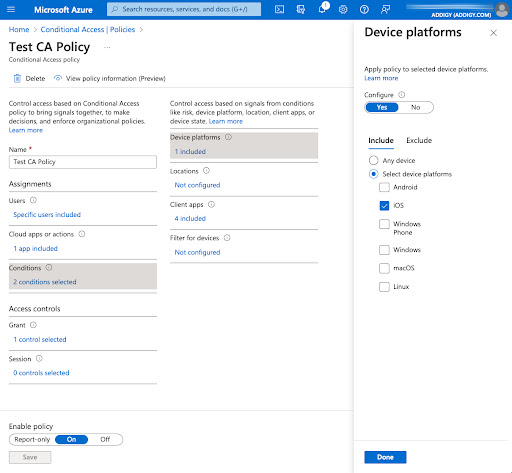Show the info tooltip next to Conditions
Image resolution: width=512 pixels, height=473 pixels.
point(49,268)
